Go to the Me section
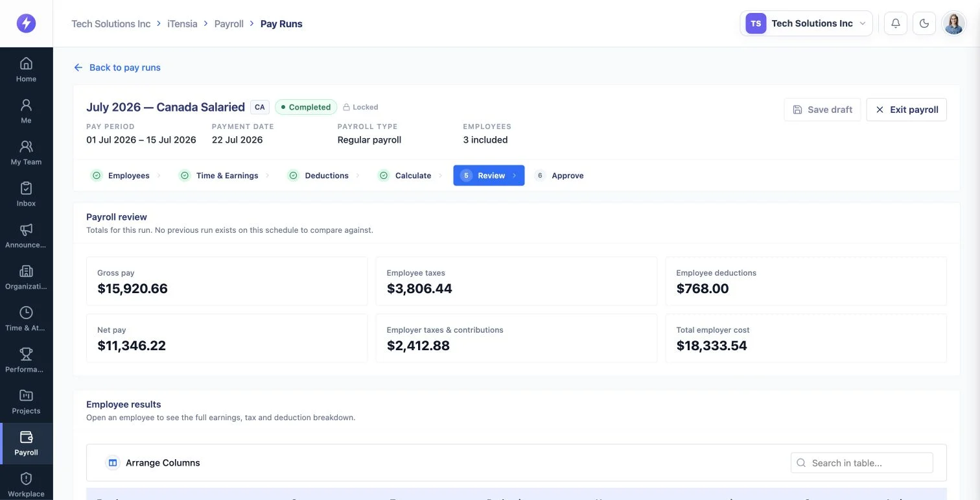Screen dimensions: 980x500 tap(26, 111)
